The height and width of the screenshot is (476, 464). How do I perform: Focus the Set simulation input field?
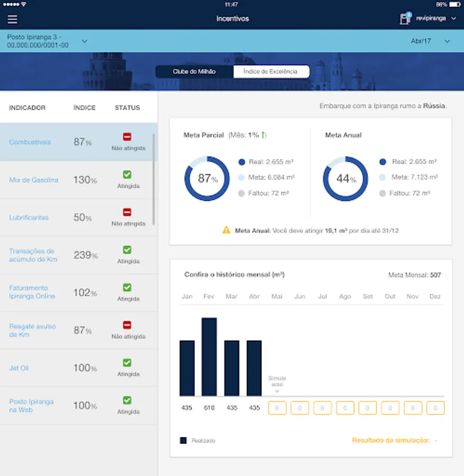point(367,408)
